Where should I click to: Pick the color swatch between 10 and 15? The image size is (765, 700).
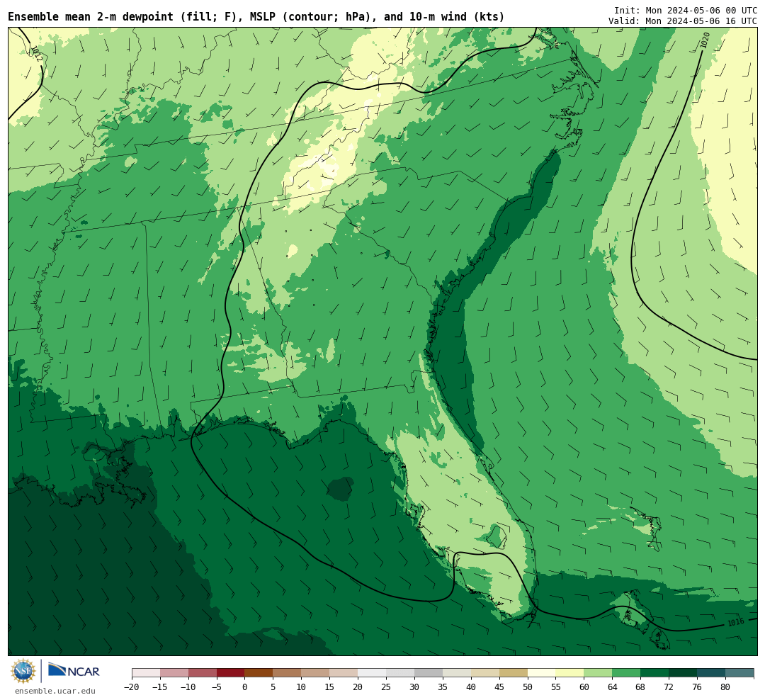(316, 673)
